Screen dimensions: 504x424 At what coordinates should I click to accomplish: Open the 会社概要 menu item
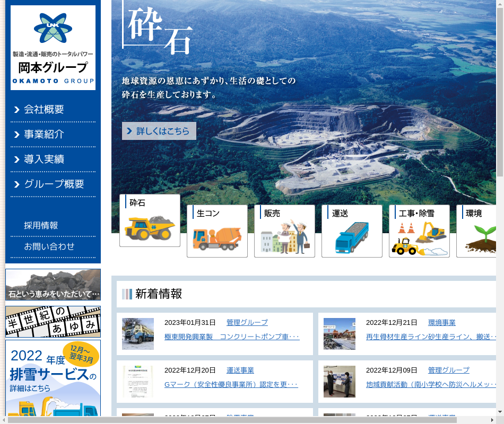pyautogui.click(x=44, y=110)
